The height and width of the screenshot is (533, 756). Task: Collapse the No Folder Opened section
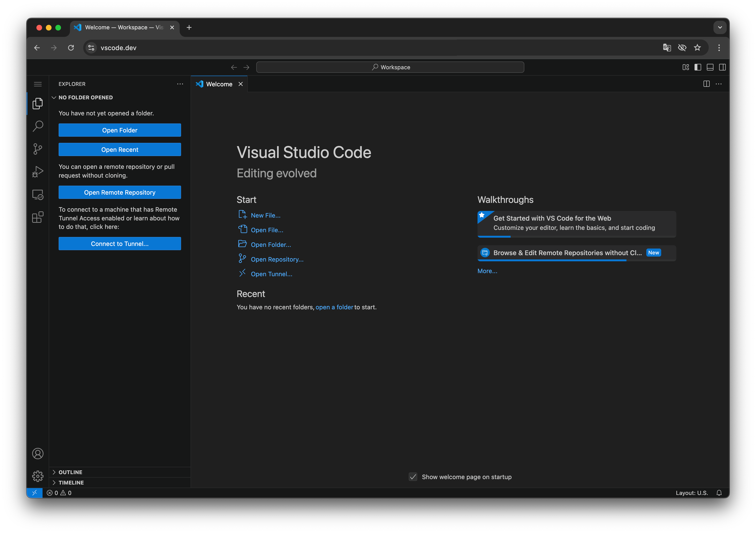pos(120,97)
